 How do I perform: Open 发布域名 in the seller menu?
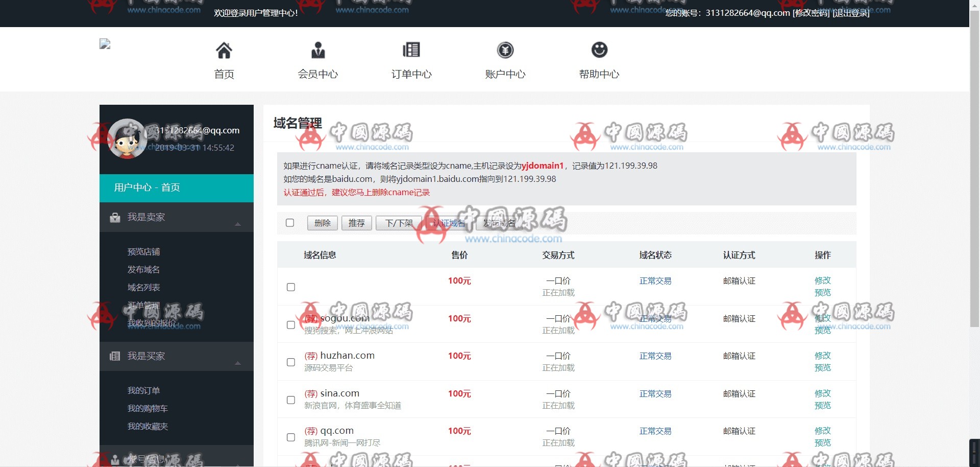coord(143,270)
